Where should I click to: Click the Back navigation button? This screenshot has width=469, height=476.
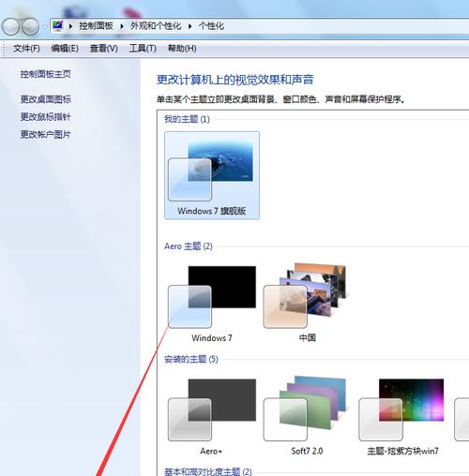(10, 26)
